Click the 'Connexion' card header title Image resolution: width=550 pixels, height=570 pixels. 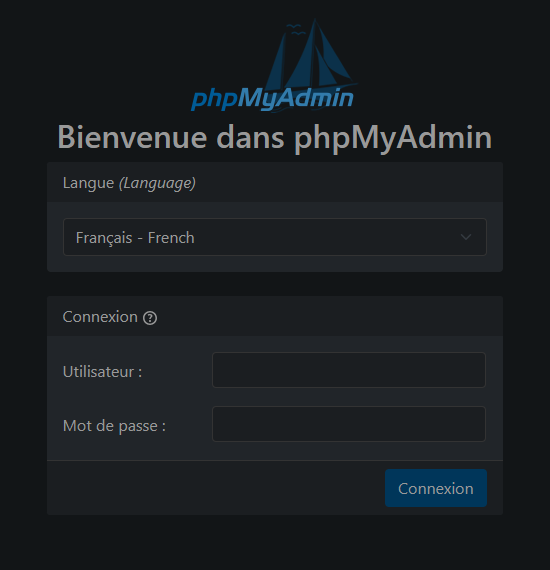[x=100, y=317]
